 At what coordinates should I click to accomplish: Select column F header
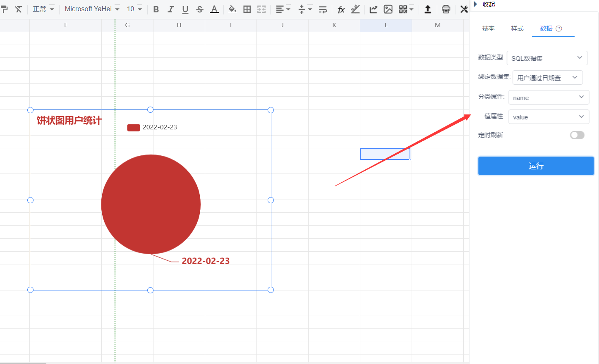(x=65, y=25)
